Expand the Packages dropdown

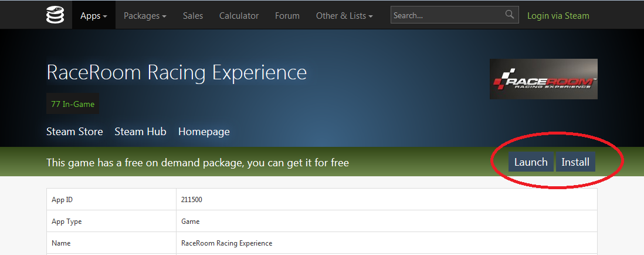[145, 16]
